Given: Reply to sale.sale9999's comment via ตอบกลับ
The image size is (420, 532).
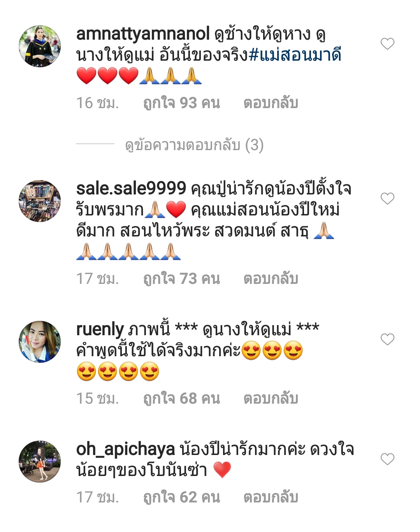Looking at the screenshot, I should coord(271,279).
